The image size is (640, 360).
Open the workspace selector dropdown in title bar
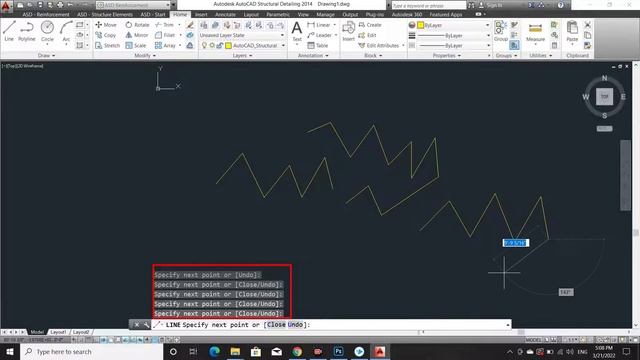(x=133, y=5)
